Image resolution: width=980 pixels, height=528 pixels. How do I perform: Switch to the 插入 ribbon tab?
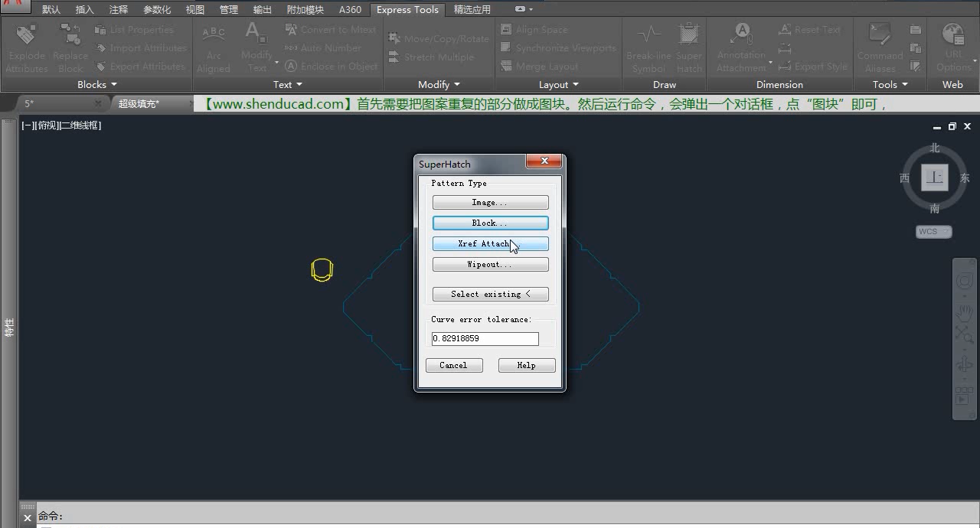pyautogui.click(x=85, y=10)
